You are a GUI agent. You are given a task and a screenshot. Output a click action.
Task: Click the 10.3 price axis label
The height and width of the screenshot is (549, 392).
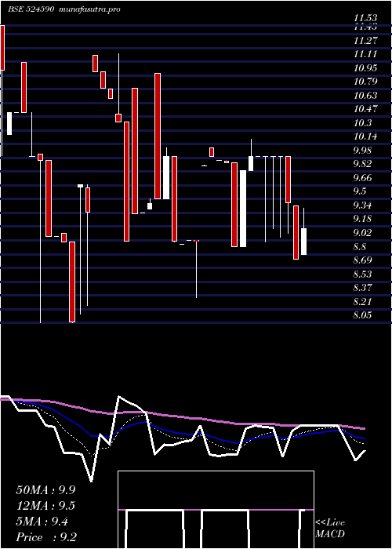(362, 123)
